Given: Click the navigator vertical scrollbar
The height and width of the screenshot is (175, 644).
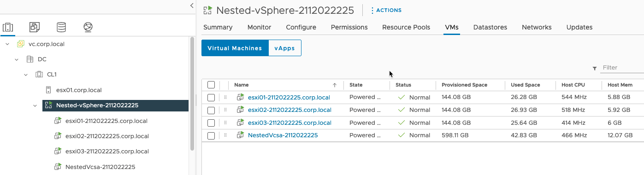Looking at the screenshot, I should coord(192,93).
